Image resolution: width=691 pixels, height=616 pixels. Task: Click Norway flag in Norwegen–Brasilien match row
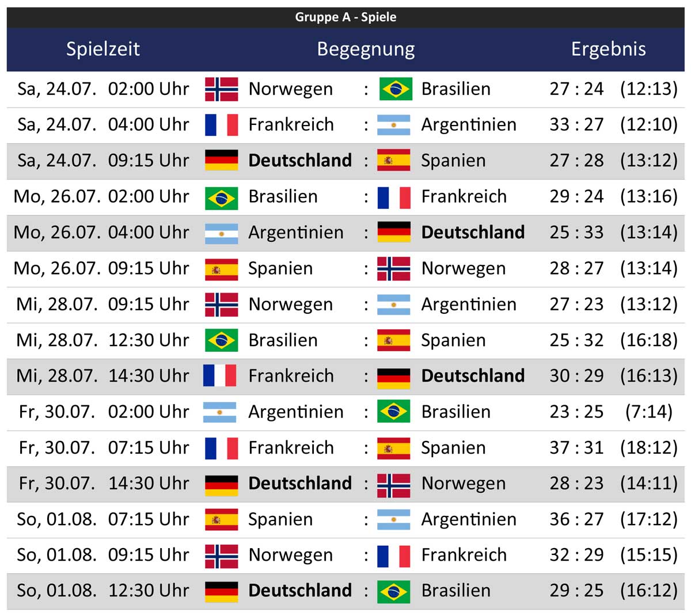coord(222,89)
